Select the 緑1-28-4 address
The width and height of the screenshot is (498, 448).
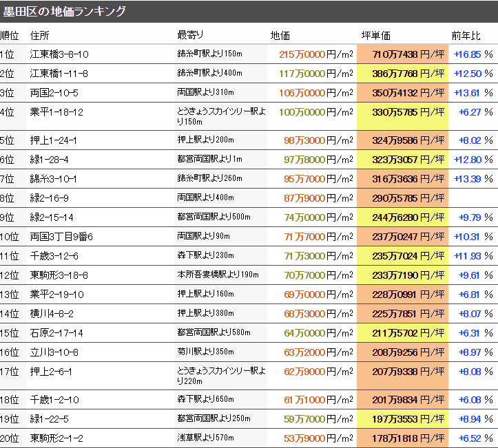click(50, 160)
